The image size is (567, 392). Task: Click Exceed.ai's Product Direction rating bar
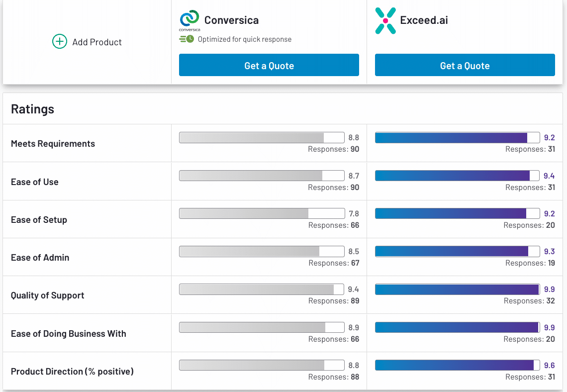[458, 365]
